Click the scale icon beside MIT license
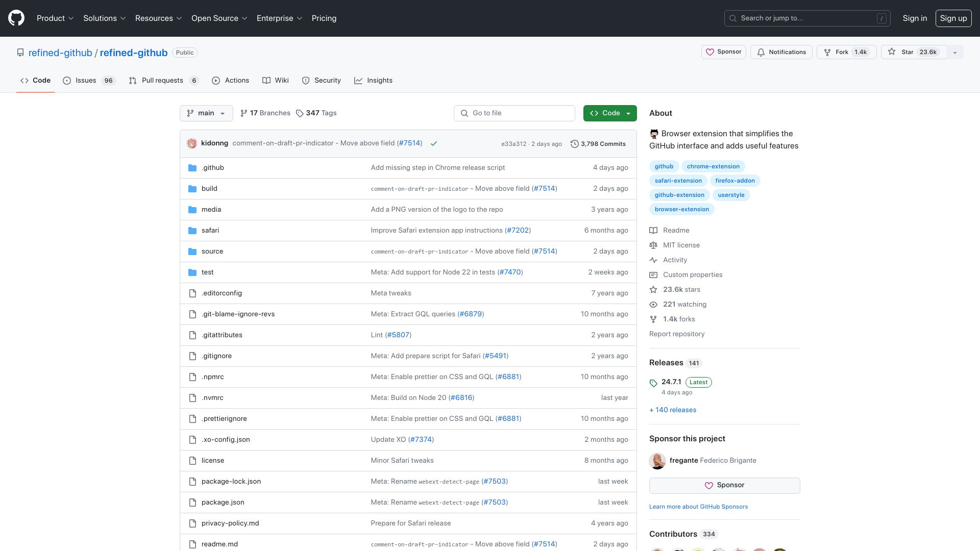The width and height of the screenshot is (980, 551). tap(653, 245)
